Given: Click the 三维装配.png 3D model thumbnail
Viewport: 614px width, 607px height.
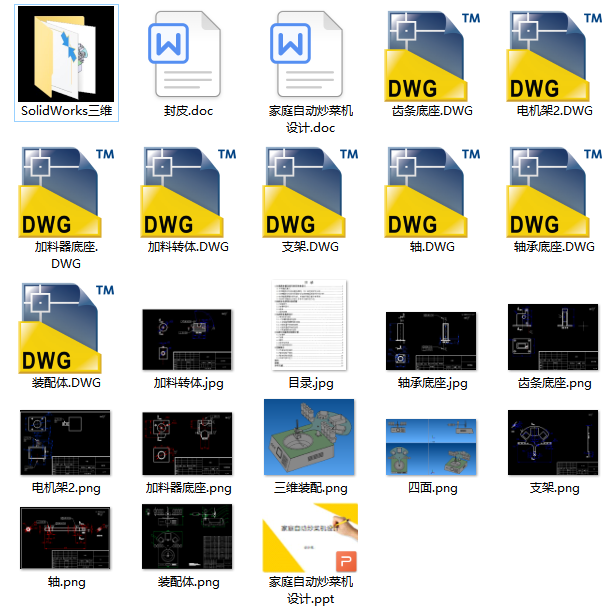Looking at the screenshot, I should (x=309, y=437).
